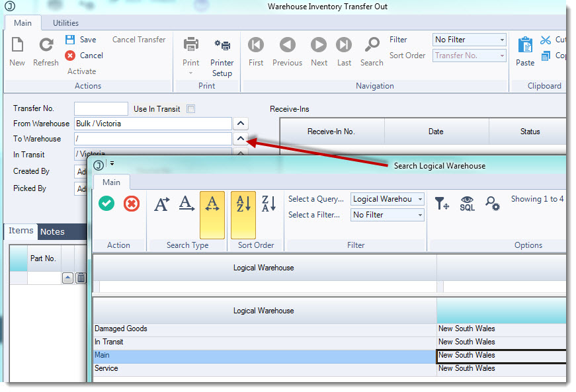This screenshot has height=392, width=576.
Task: Select the In Transit warehouse row
Action: click(265, 342)
